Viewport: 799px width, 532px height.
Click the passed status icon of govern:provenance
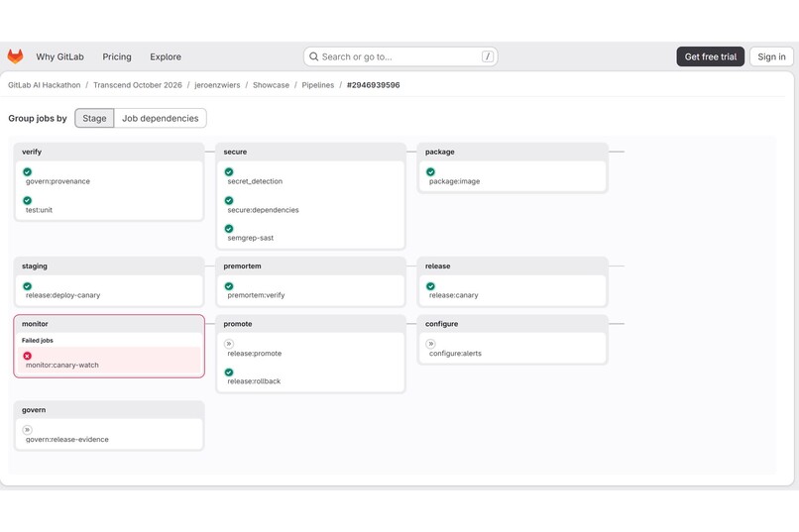[x=28, y=172]
